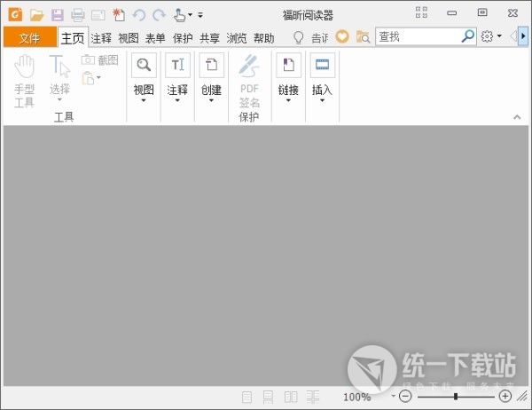Switch to the 视图 ribbon tab

(129, 38)
